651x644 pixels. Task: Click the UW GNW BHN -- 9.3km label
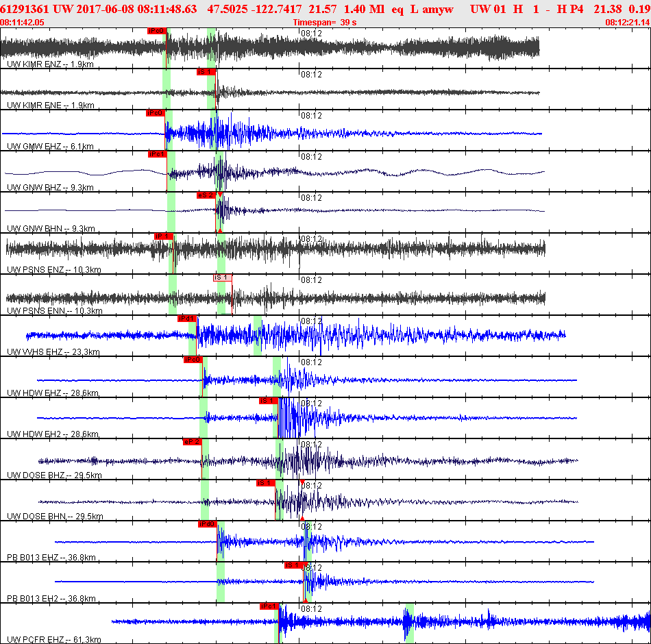pos(51,229)
